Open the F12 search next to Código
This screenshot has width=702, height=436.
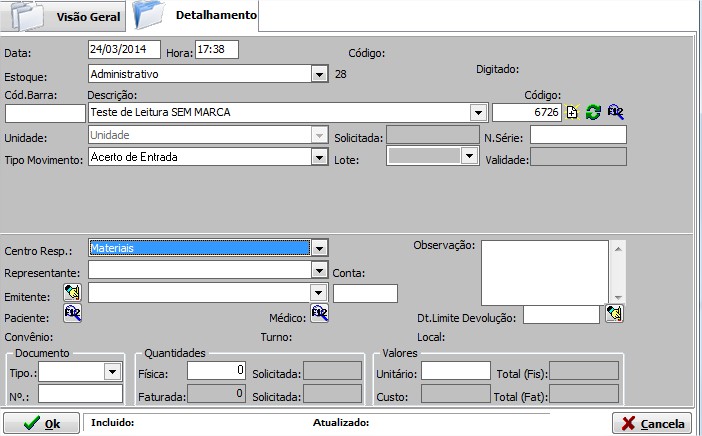click(615, 112)
